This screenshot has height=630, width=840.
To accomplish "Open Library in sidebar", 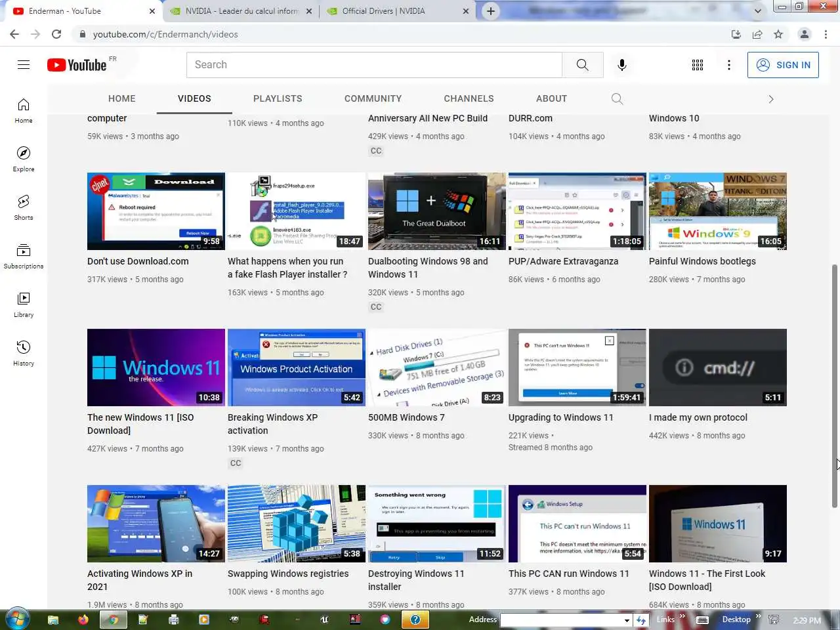I will [24, 305].
